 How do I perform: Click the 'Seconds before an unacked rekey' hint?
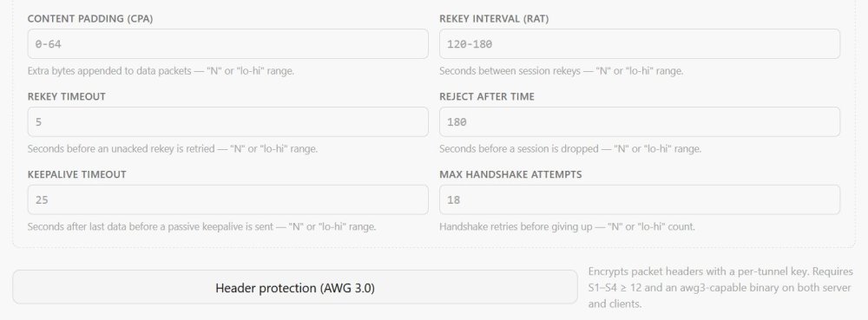coord(173,148)
